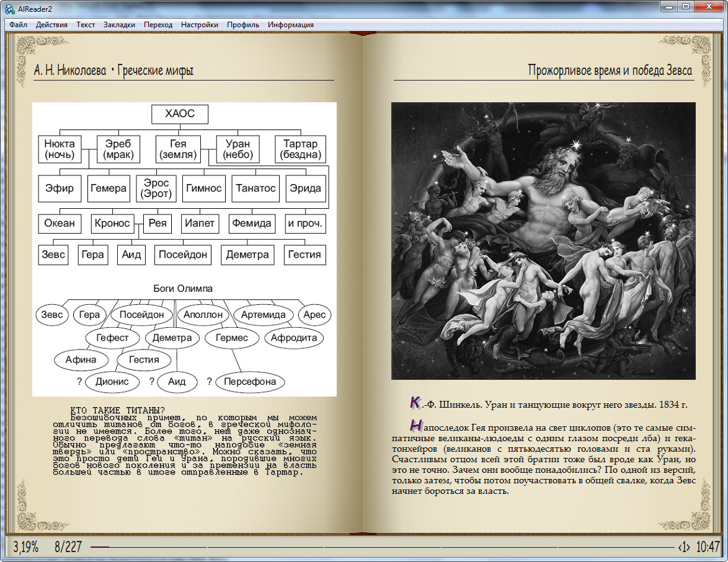728x562 pixels.
Task: Open the Профиль menu
Action: click(x=243, y=25)
